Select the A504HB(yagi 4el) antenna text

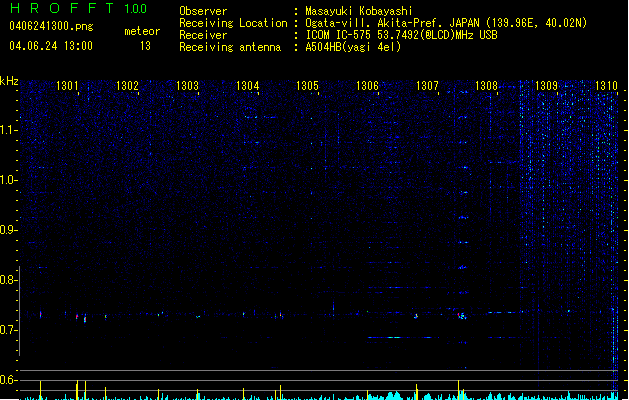[x=353, y=47]
